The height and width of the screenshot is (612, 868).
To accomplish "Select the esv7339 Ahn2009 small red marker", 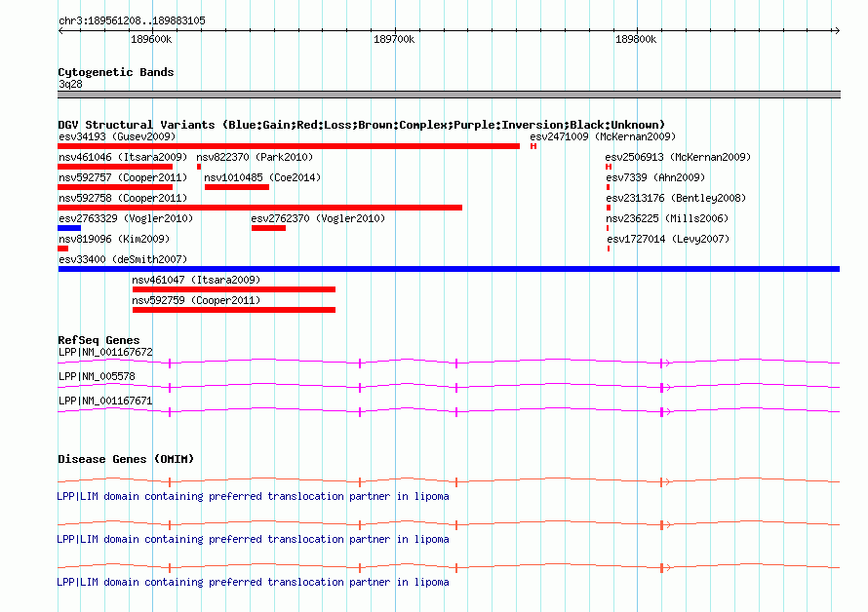I will point(608,187).
